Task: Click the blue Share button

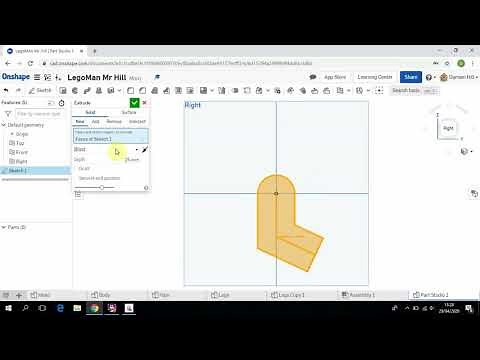Action: [411, 77]
